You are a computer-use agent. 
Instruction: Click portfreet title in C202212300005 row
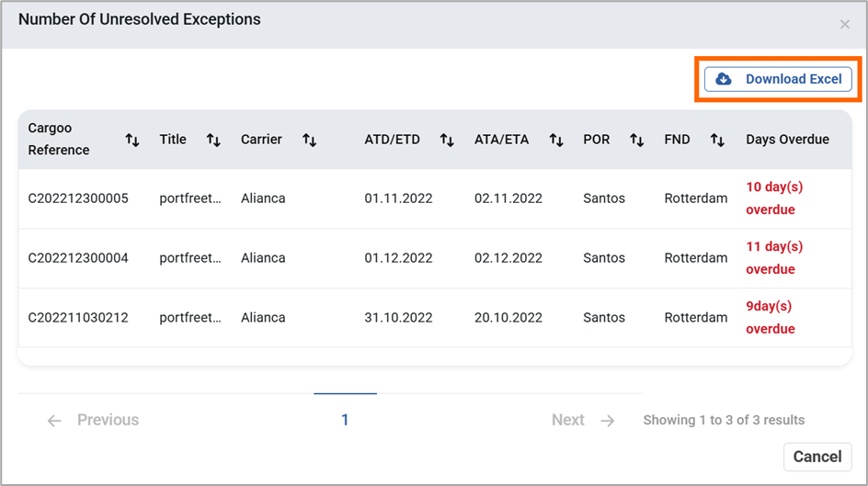click(x=190, y=198)
